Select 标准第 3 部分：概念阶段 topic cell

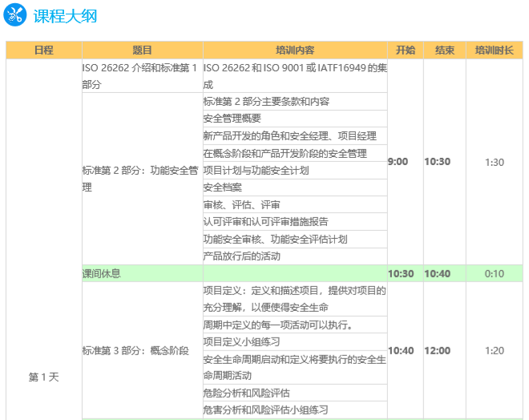click(136, 350)
